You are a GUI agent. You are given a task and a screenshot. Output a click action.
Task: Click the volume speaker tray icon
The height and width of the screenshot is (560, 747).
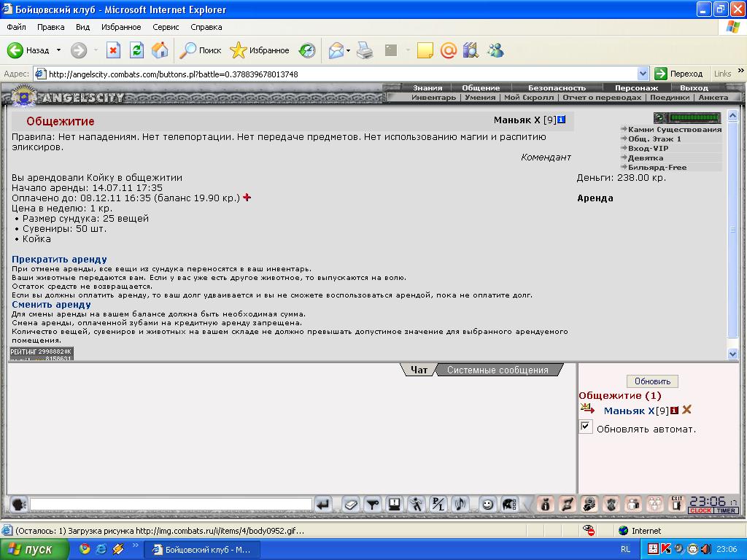click(705, 549)
